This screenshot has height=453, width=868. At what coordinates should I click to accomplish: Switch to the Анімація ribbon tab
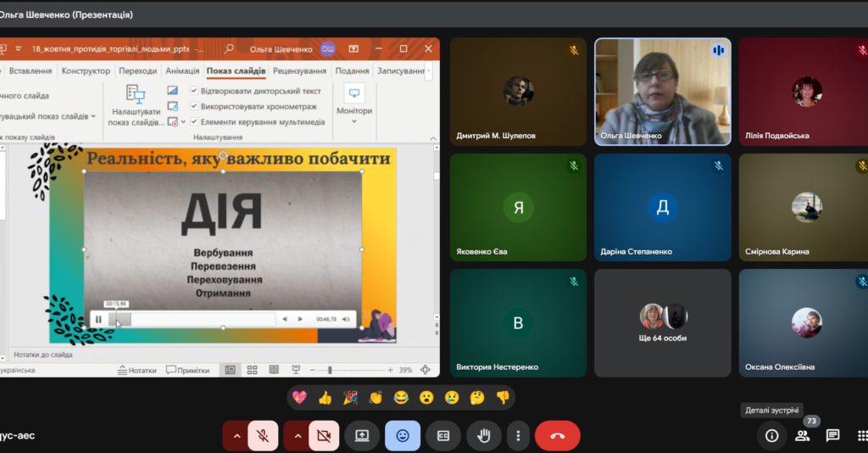coord(182,71)
